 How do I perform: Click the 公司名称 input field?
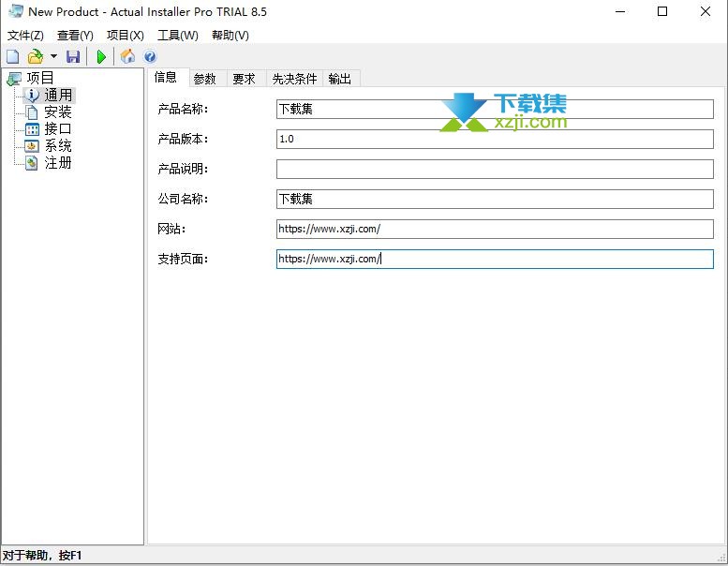coord(495,200)
